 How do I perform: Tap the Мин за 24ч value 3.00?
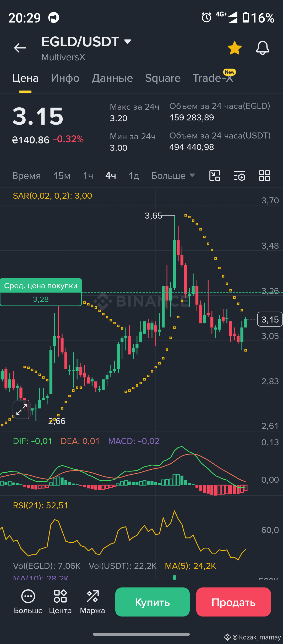(x=119, y=148)
